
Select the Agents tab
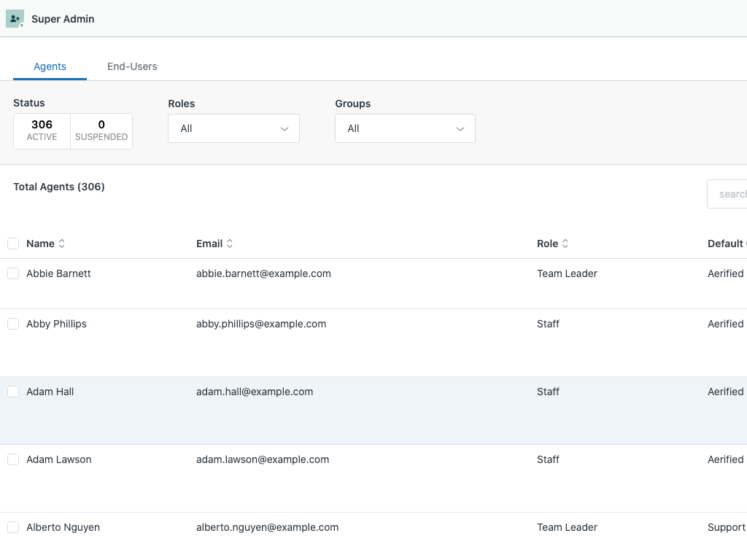tap(50, 66)
